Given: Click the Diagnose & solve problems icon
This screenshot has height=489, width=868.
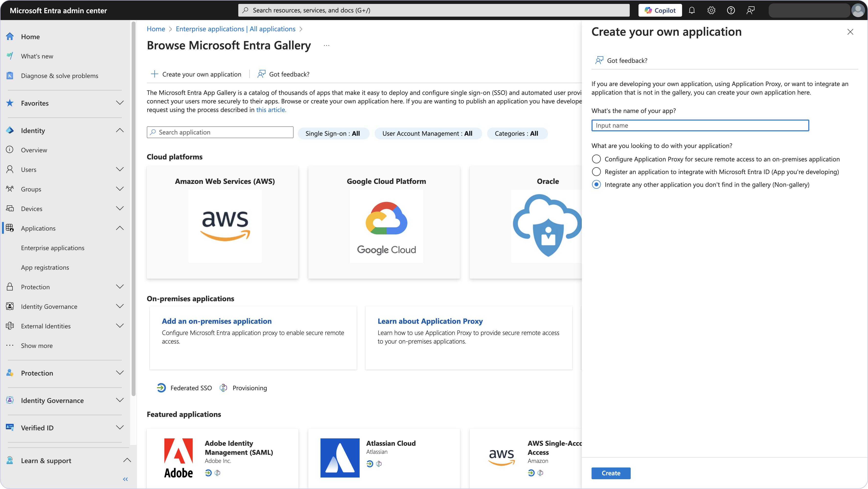Looking at the screenshot, I should click(10, 76).
